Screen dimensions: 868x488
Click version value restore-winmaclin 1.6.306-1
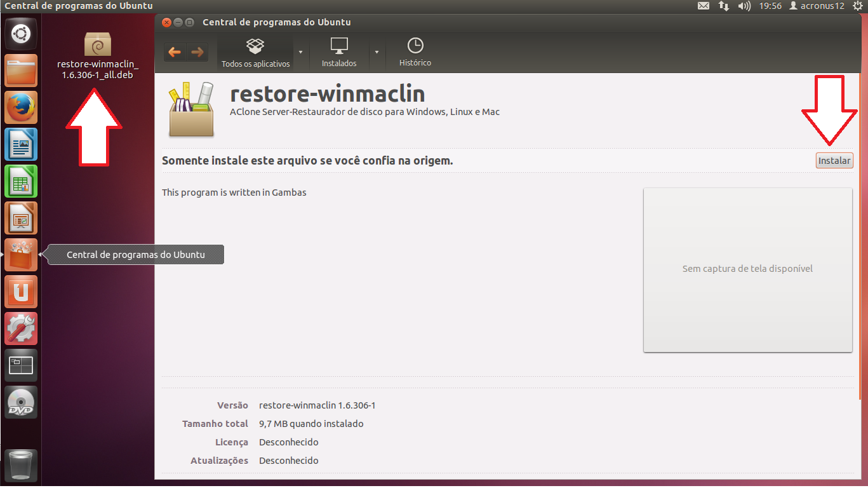(317, 405)
